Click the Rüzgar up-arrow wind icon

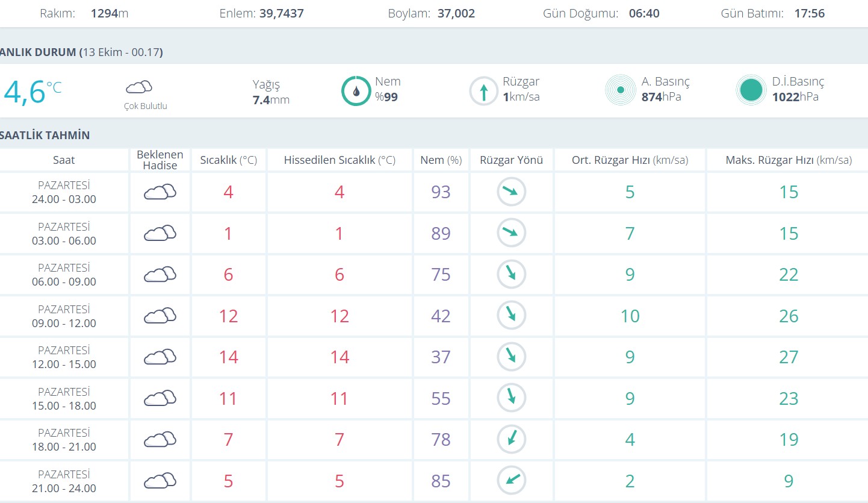tap(483, 91)
